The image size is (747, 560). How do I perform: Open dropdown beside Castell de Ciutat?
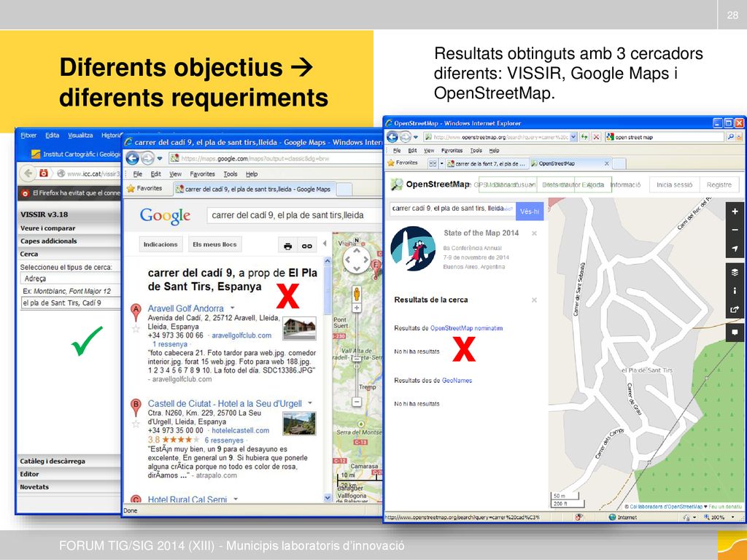tap(310, 403)
